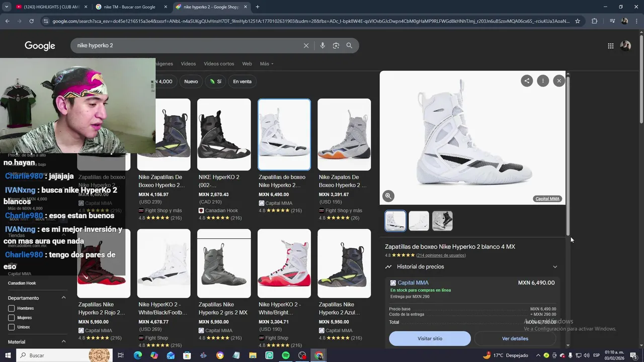Bookmark this page with the star icon

click(x=578, y=21)
